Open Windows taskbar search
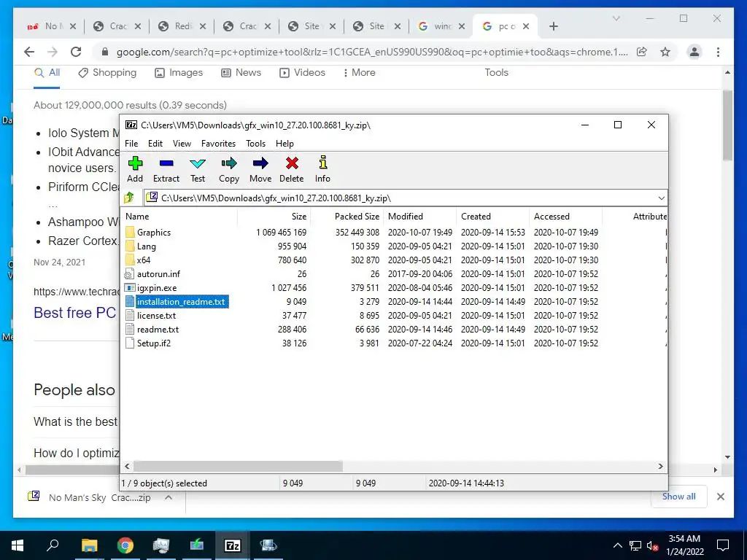 tap(53, 545)
